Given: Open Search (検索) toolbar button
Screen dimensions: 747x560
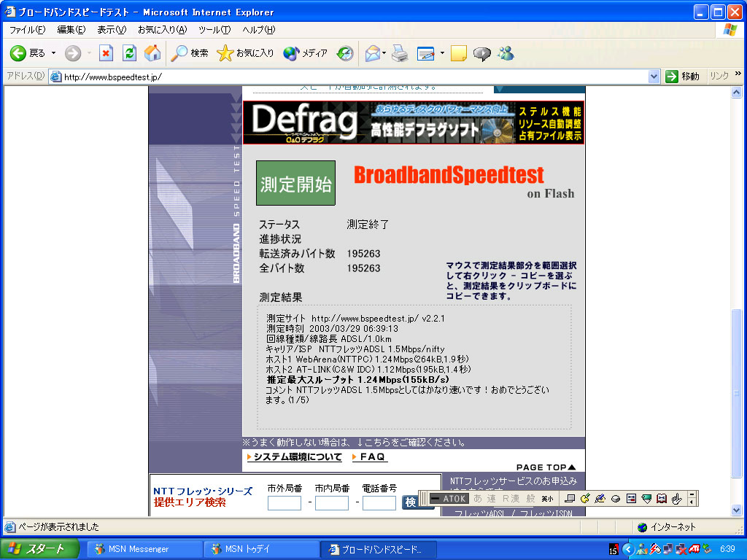Looking at the screenshot, I should pyautogui.click(x=190, y=52).
